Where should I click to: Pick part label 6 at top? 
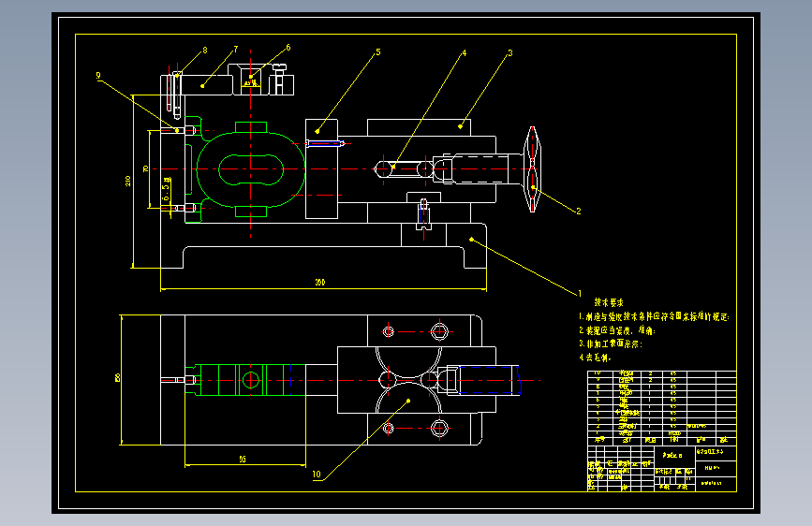point(288,48)
